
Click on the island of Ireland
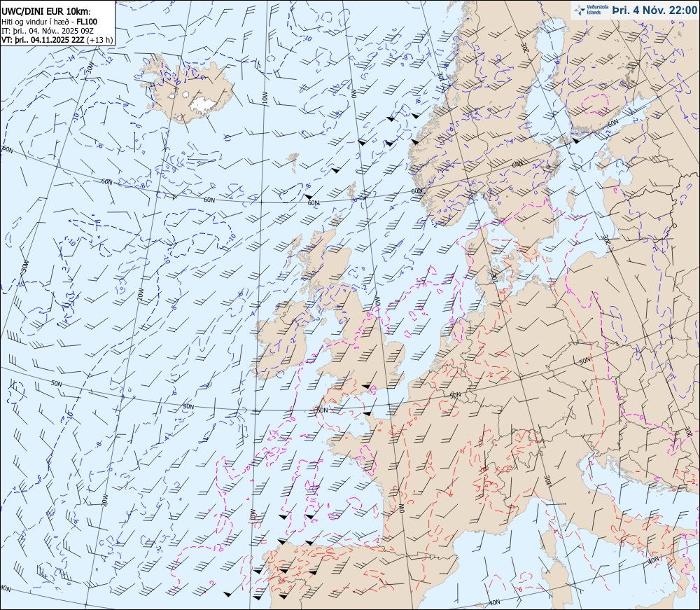coord(283,340)
